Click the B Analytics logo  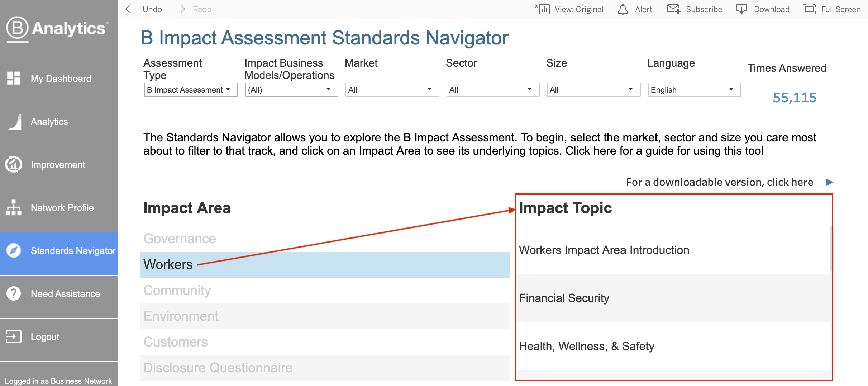point(57,29)
